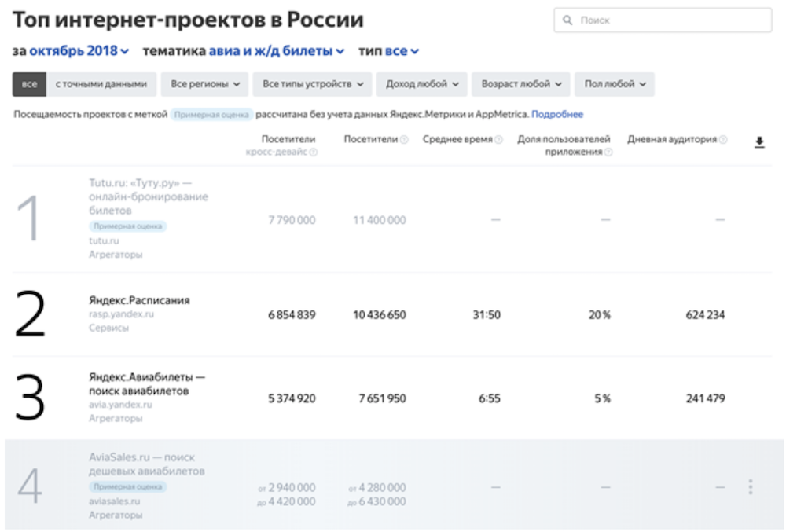Viewport: 786px width, 532px height.
Task: Focus the Поиск search field
Action: [x=663, y=20]
